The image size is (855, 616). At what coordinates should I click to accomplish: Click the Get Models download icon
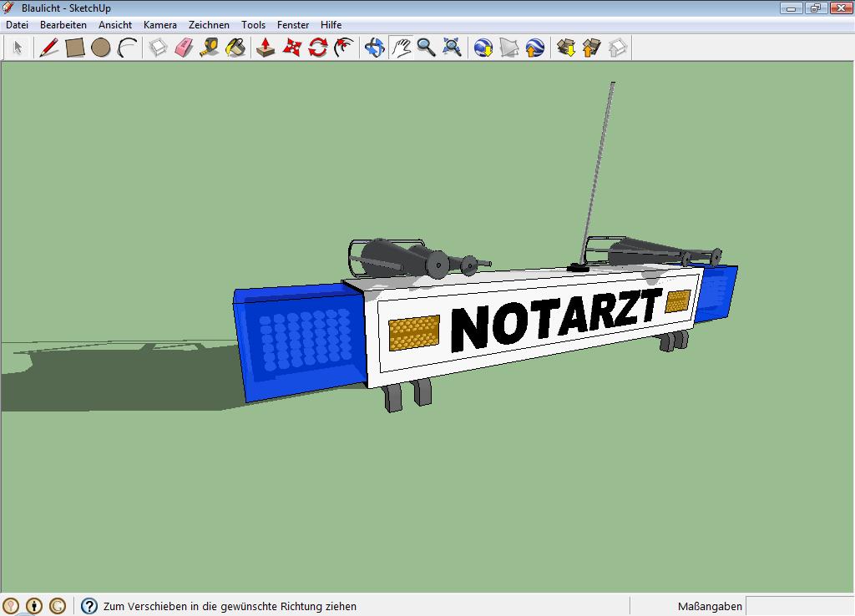[x=566, y=48]
